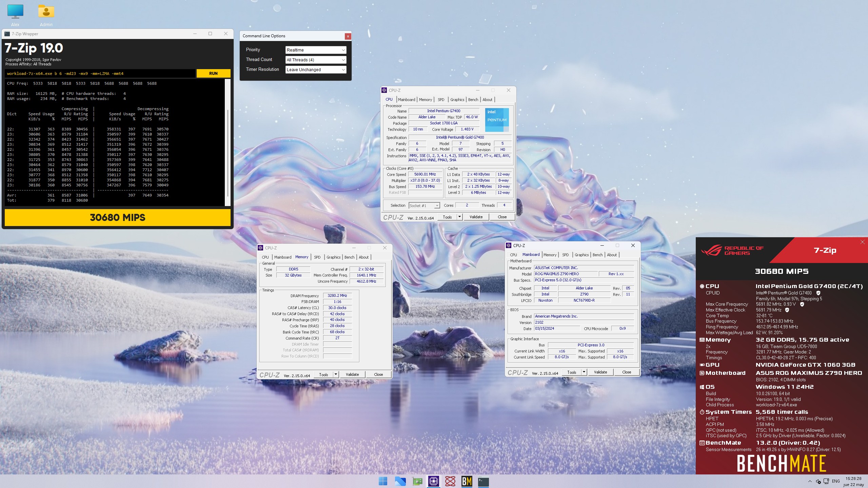The image size is (868, 488).
Task: Close the Command Line Options dialog
Action: pyautogui.click(x=348, y=36)
